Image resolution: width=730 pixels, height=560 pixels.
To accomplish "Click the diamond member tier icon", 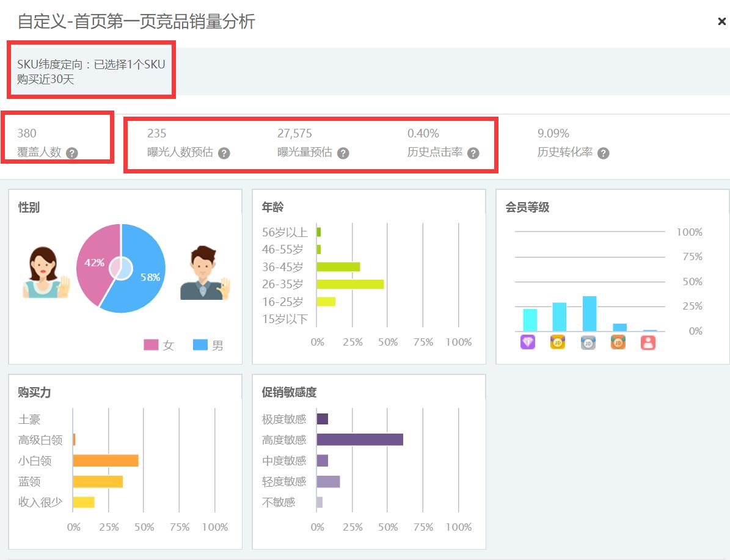I will [x=529, y=342].
